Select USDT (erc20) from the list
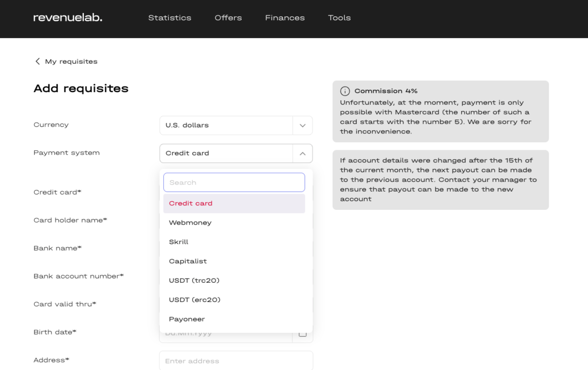The image size is (588, 370). [x=194, y=300]
